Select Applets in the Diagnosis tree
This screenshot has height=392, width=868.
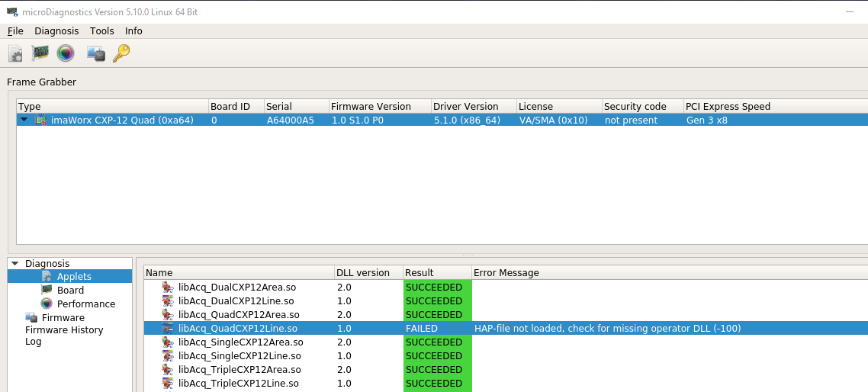74,276
